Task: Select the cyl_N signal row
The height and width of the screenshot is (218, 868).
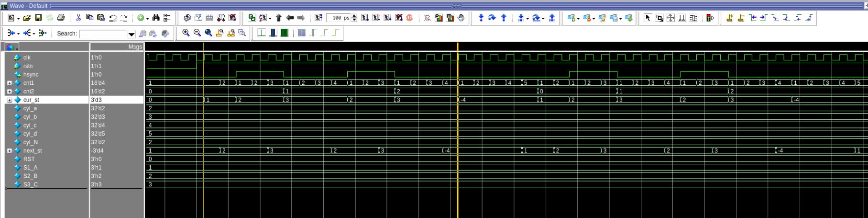Action: pos(46,142)
